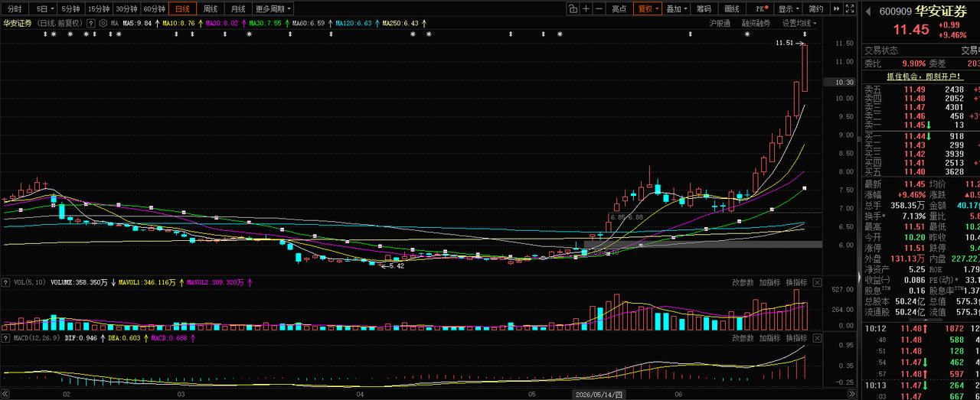
Task: Click the 抓住机会, 即刻开户 link
Action: 924,76
